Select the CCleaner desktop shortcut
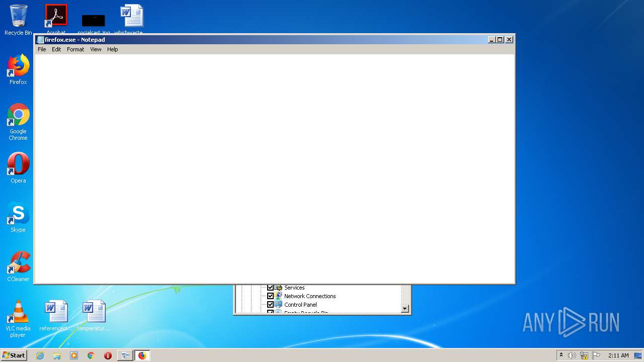This screenshot has height=362, width=644. click(18, 266)
